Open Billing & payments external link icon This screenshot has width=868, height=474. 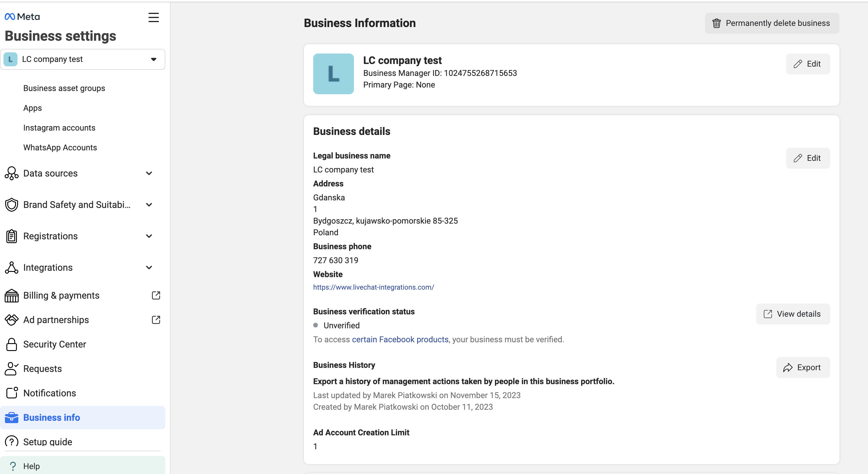pos(156,295)
